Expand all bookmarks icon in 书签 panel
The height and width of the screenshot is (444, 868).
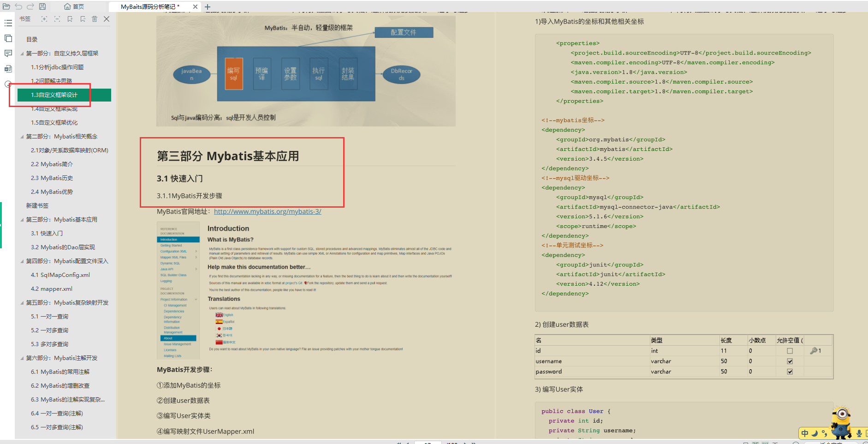44,19
